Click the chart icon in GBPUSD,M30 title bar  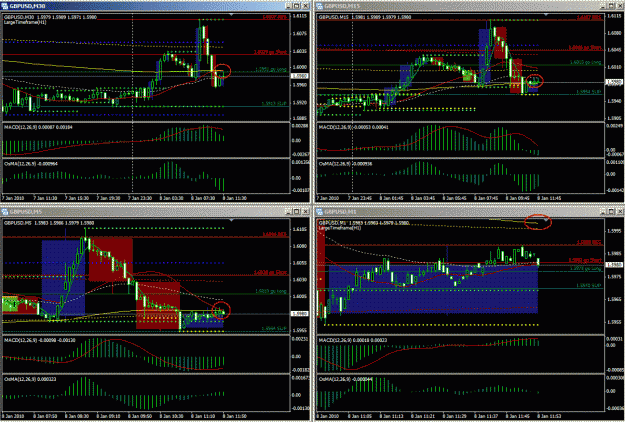[x=5, y=6]
